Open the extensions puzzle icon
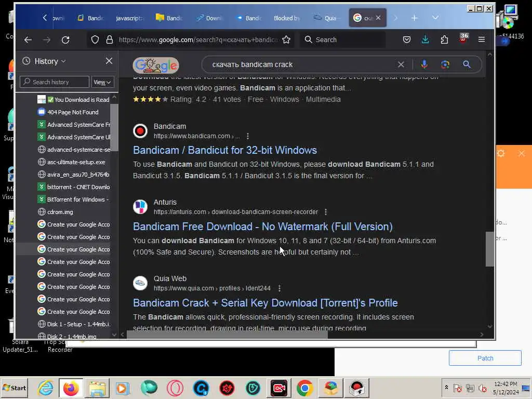 point(444,39)
